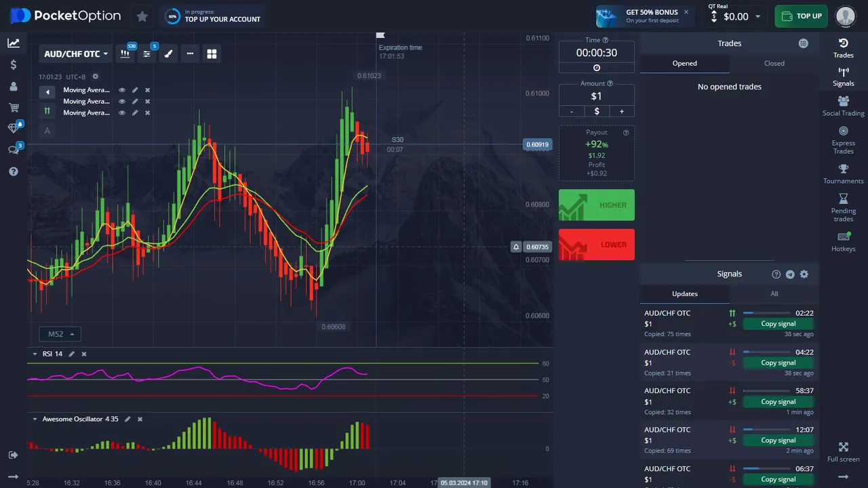Viewport: 868px width, 488px height.
Task: Switch to the Signals Updates tab
Action: (684, 293)
